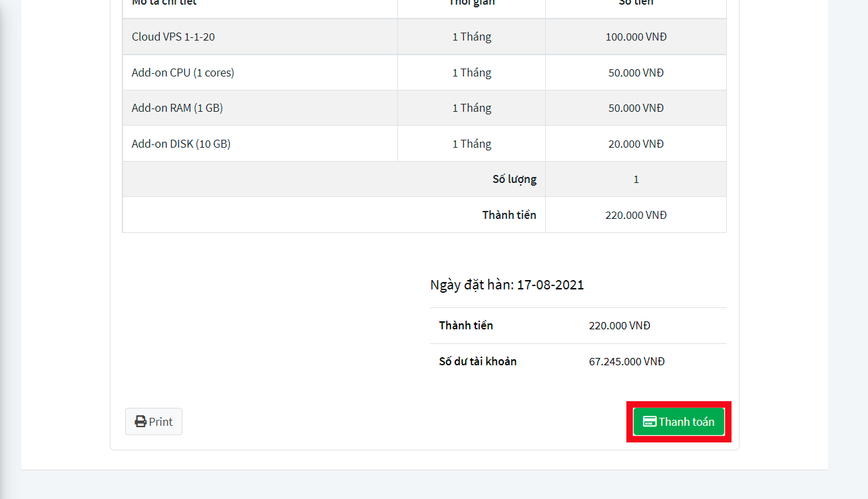Click the 100.000 VNĐ price cell

pyautogui.click(x=636, y=37)
